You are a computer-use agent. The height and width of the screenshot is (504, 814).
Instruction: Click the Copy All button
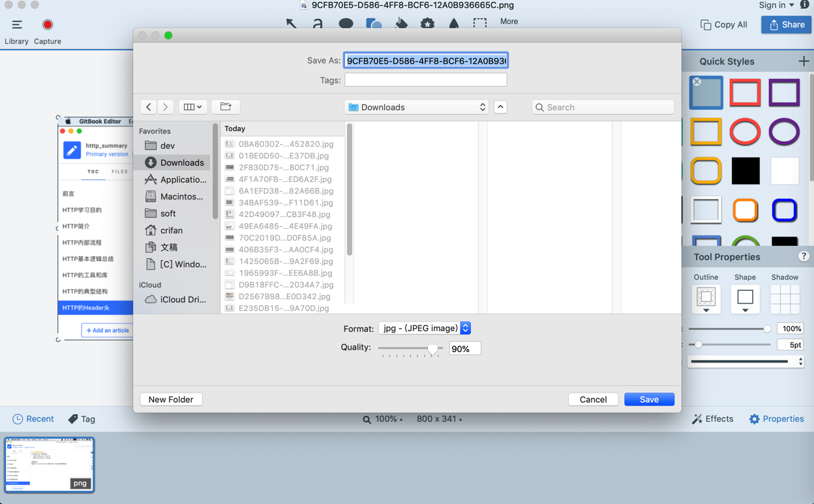pos(724,25)
